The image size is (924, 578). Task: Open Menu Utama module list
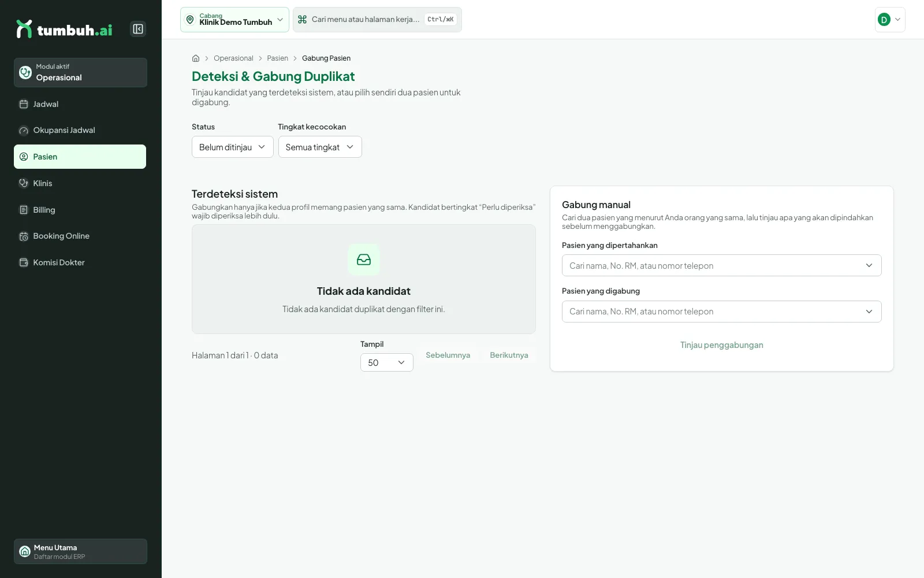click(x=80, y=551)
